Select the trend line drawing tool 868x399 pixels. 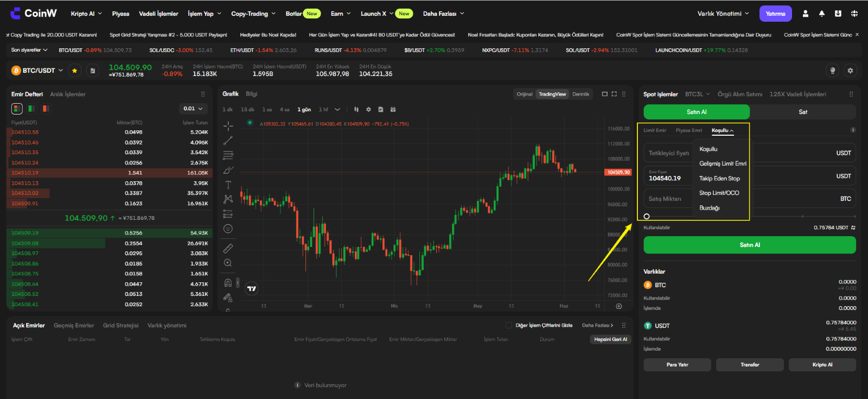point(228,141)
